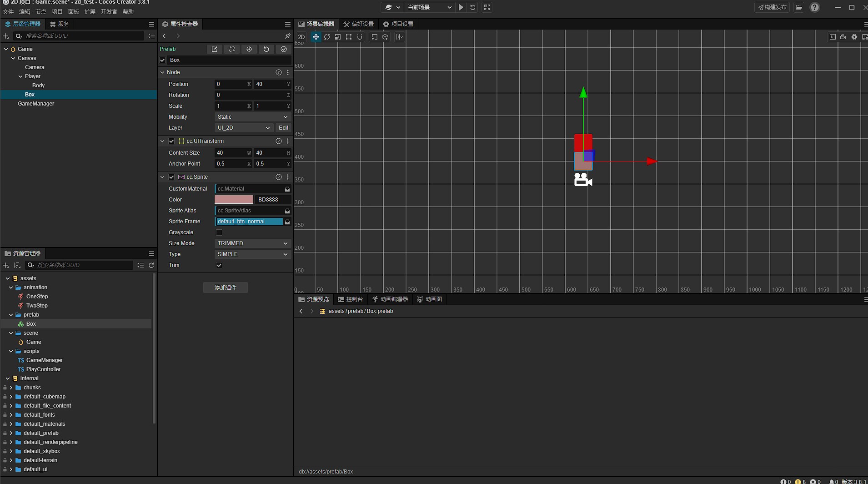868x484 pixels.
Task: Click the Sprite Frame default_btn_normal field
Action: [249, 222]
